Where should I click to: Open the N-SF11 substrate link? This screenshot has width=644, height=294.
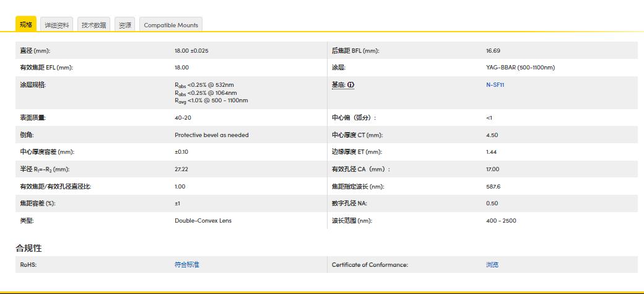[495, 85]
